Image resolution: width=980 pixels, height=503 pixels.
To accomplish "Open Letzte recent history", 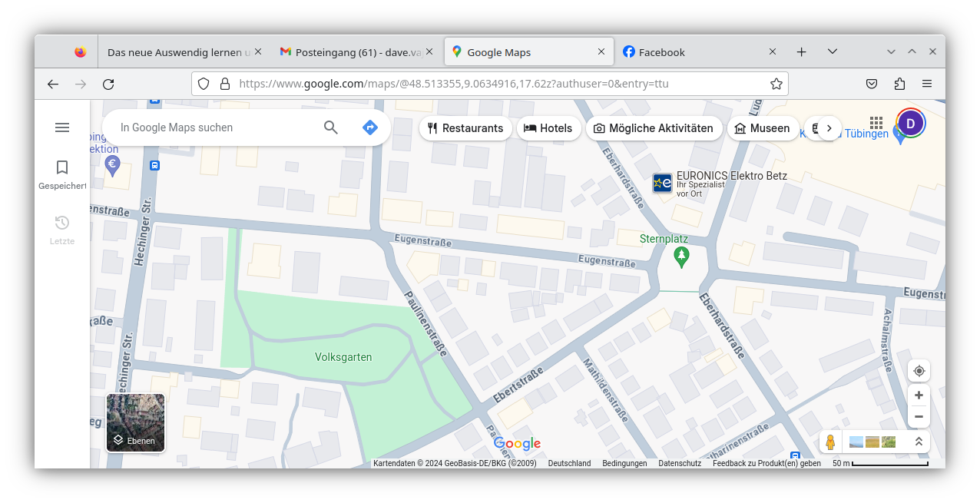I will pos(62,230).
